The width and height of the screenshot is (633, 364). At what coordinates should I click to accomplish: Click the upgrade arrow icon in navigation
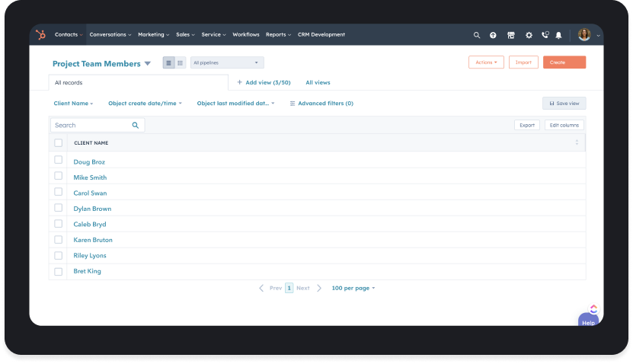click(493, 35)
